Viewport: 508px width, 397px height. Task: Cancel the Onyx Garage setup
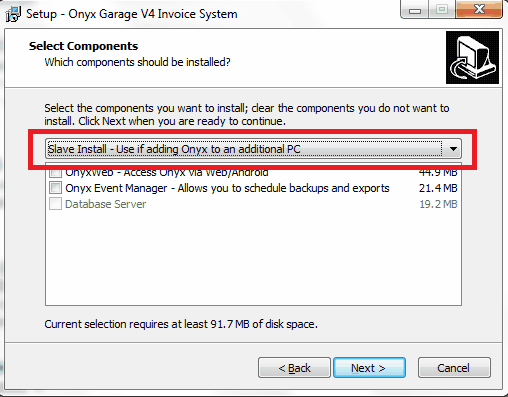click(x=454, y=368)
